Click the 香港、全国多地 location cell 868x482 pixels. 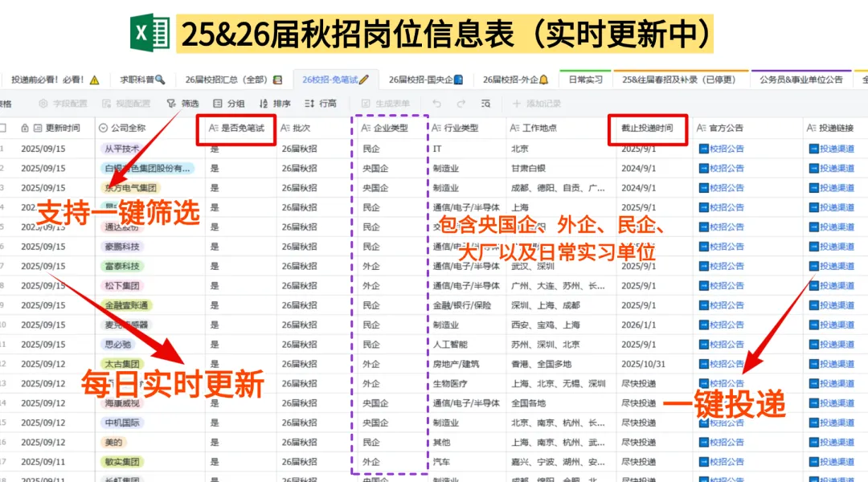pos(541,364)
